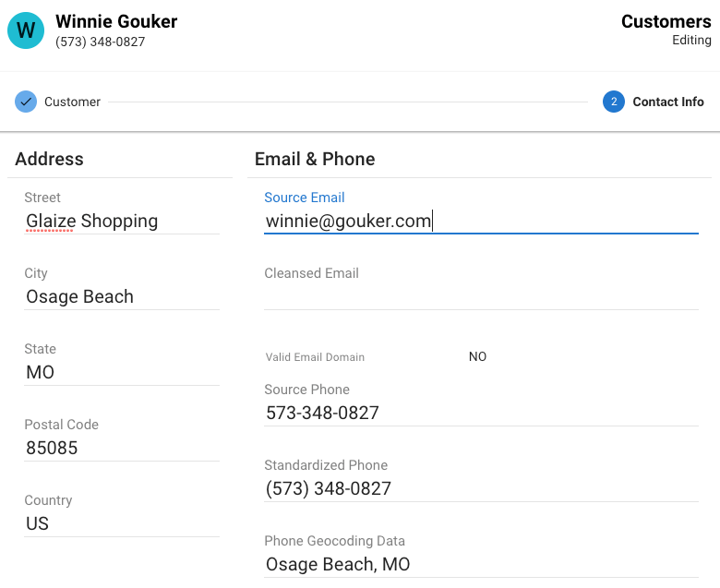Image resolution: width=720 pixels, height=588 pixels.
Task: Click the Postal Code field 85085
Action: click(x=122, y=449)
